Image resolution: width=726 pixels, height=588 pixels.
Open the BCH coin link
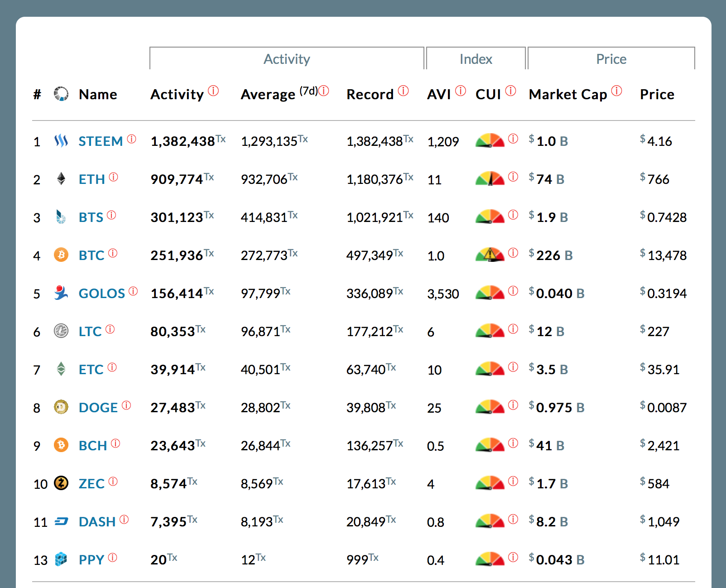pos(93,446)
